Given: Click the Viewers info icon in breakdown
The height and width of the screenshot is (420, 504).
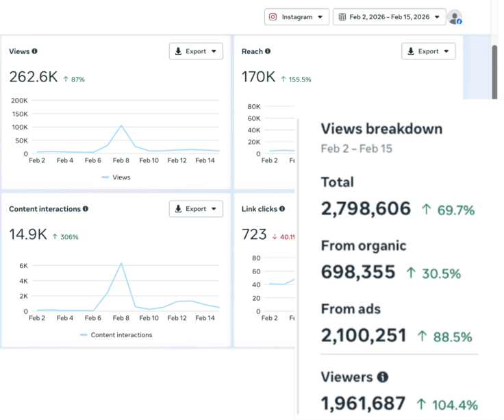Looking at the screenshot, I should click(383, 377).
